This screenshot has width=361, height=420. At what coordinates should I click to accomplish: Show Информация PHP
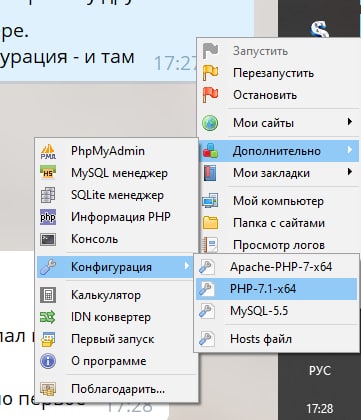[x=116, y=217]
